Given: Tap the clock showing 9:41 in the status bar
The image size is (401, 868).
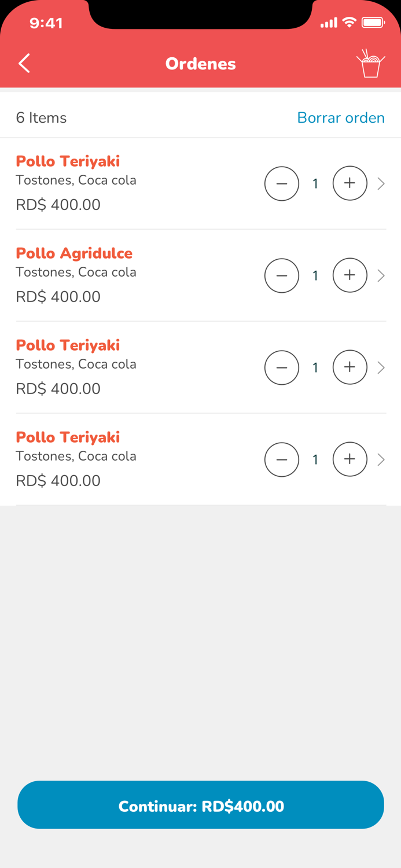Looking at the screenshot, I should 47,23.
